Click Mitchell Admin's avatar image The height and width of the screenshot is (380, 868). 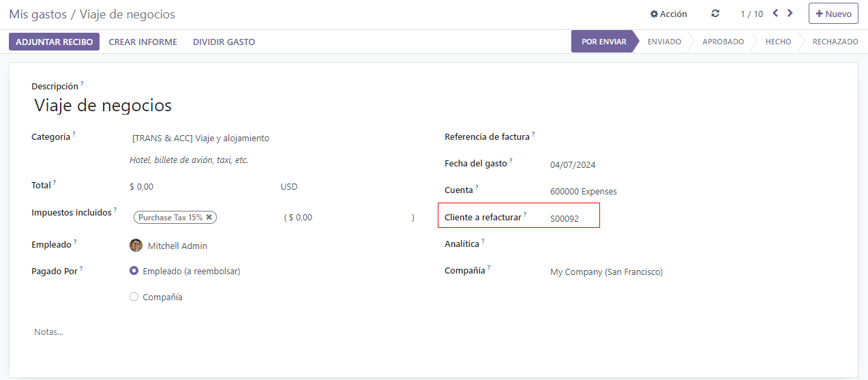click(136, 246)
